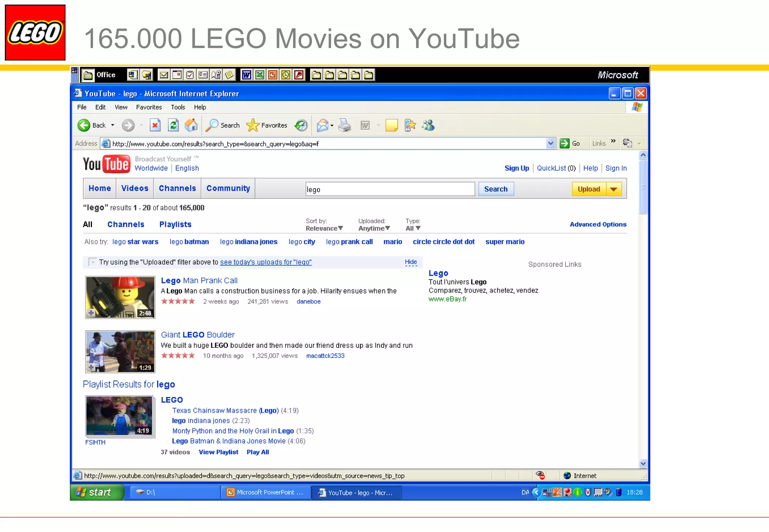Click the yellow Discuss note icon
Screen dimensions: 769x532
(x=392, y=125)
